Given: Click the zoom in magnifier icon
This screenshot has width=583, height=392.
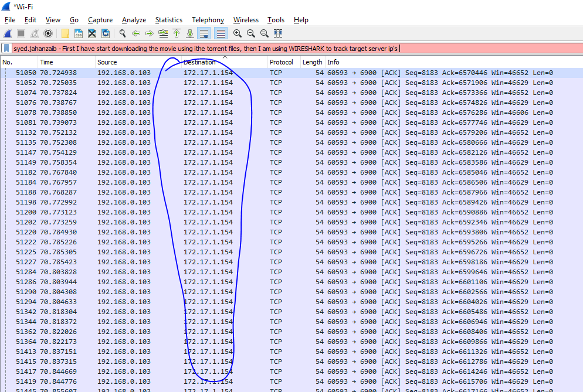Looking at the screenshot, I should click(x=237, y=33).
